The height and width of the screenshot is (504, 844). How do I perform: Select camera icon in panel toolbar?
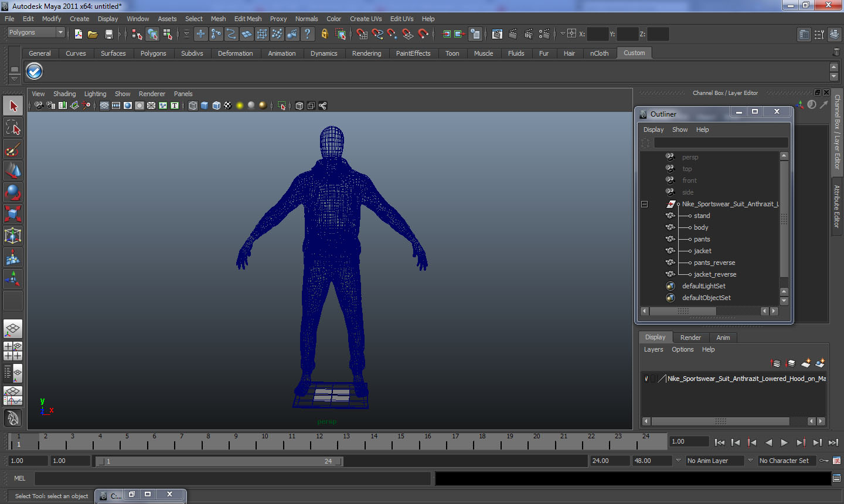[x=39, y=105]
